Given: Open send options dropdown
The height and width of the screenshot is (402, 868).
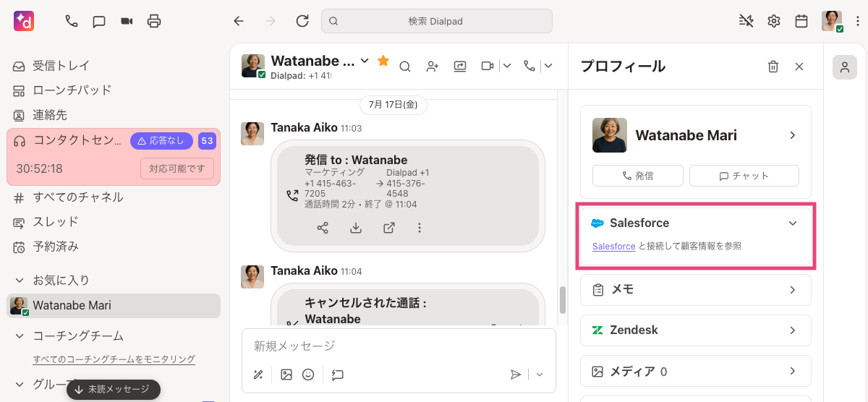Looking at the screenshot, I should (x=539, y=375).
